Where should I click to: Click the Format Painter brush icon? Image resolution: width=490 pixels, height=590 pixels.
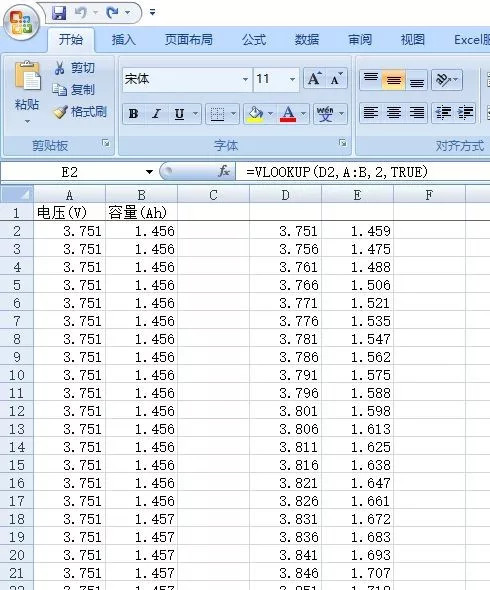pos(60,112)
